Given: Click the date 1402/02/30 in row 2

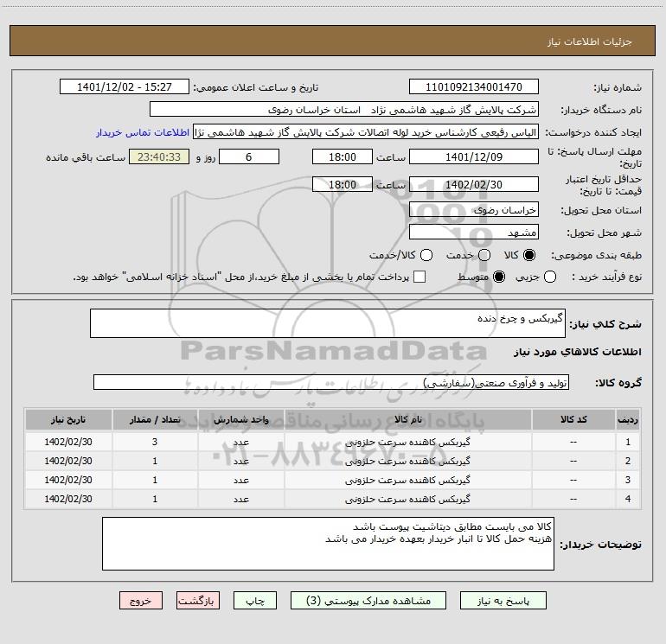Looking at the screenshot, I should click(x=68, y=461).
